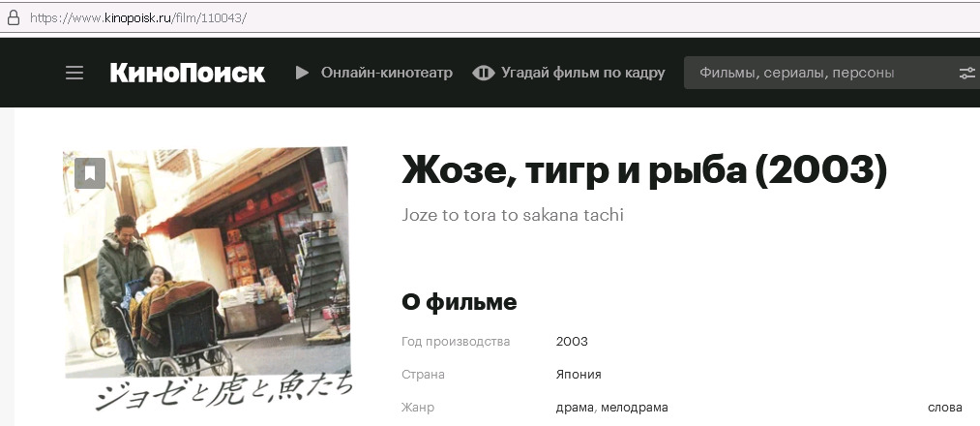Image resolution: width=980 pixels, height=426 pixels.
Task: Click the КиноПоиск logo
Action: tap(187, 73)
